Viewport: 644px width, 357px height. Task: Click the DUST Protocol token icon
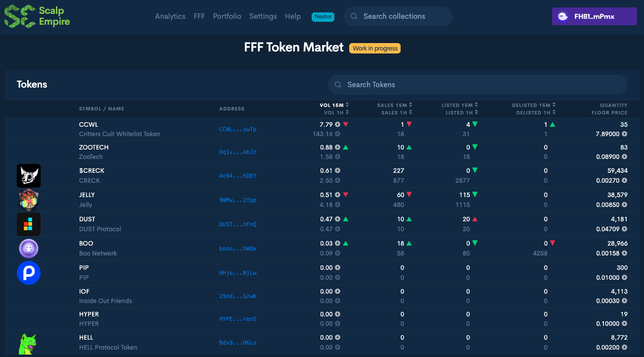click(x=28, y=224)
